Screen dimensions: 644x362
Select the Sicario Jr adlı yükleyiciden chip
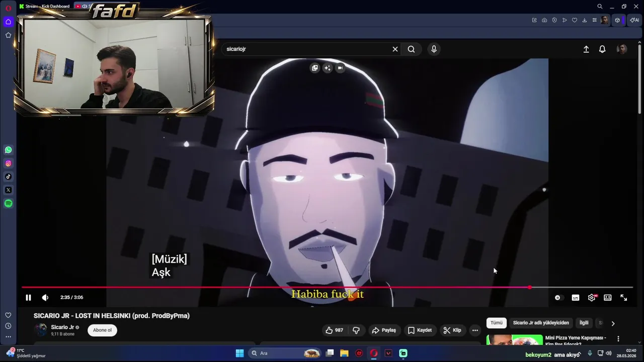point(541,323)
